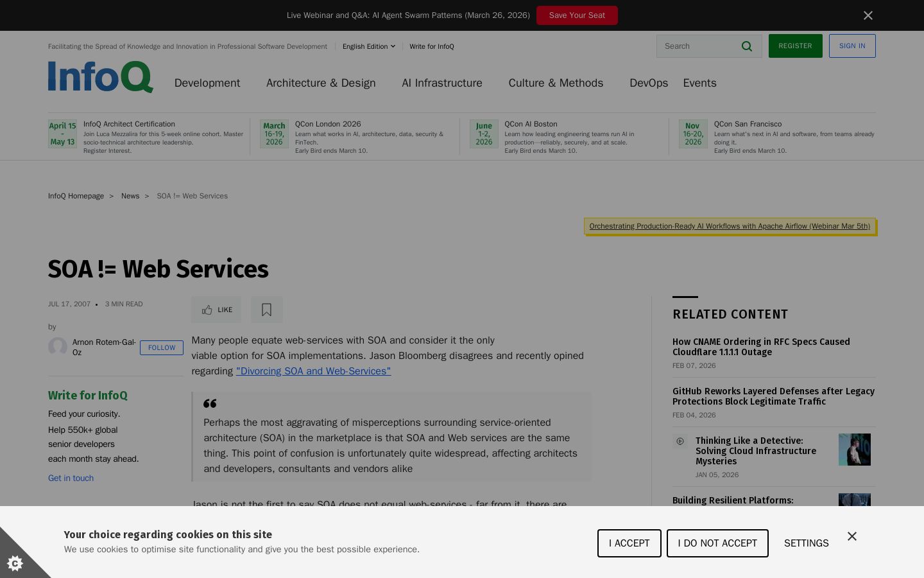Open author name Arnon Rotem-Gal-Oz link

(x=104, y=347)
